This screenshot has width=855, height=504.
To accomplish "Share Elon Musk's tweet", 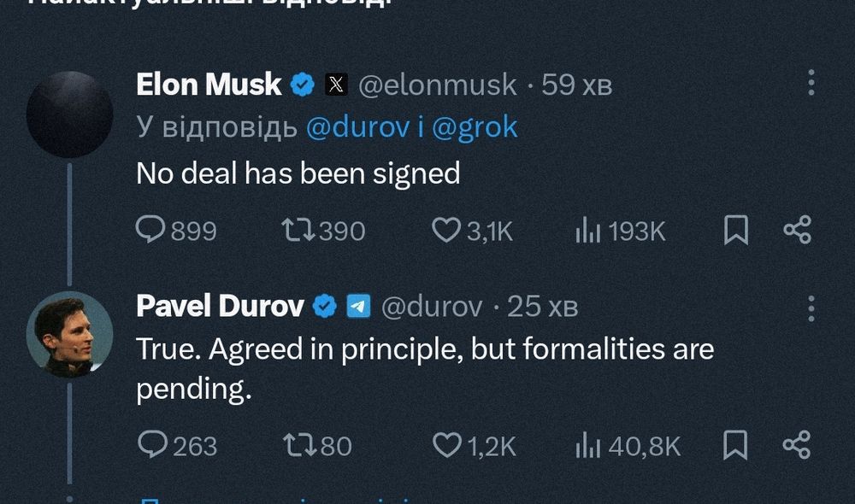I will pos(798,230).
